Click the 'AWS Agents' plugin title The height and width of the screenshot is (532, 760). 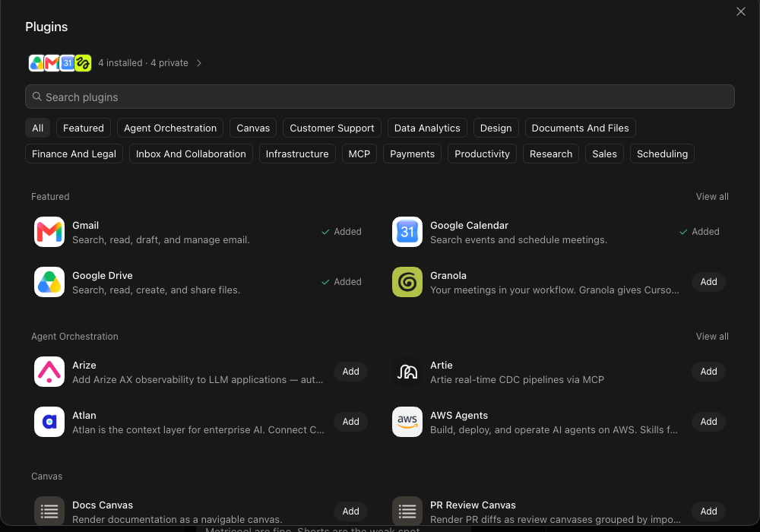point(459,415)
